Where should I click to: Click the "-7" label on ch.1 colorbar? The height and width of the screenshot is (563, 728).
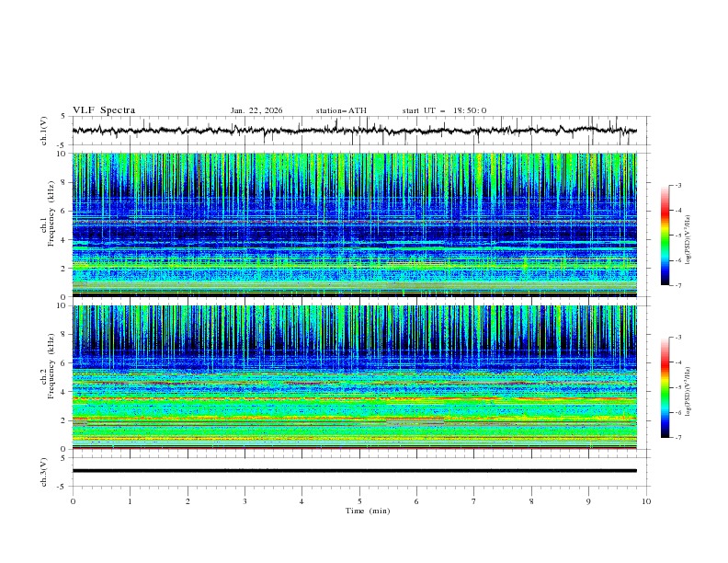coord(678,286)
